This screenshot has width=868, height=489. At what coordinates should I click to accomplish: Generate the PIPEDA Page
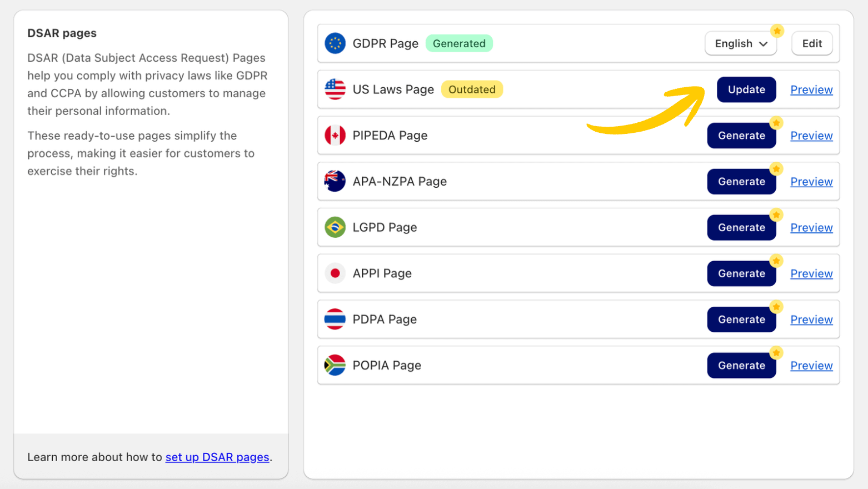(x=741, y=135)
